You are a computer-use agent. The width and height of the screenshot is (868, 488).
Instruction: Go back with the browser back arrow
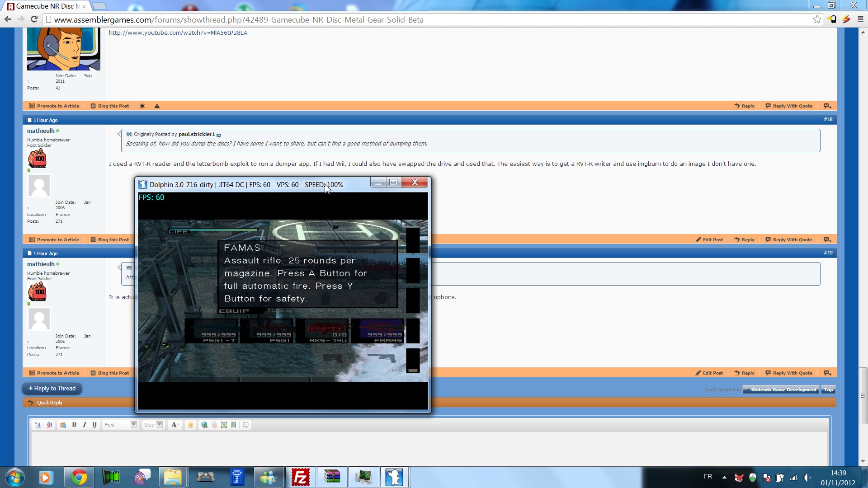8,19
